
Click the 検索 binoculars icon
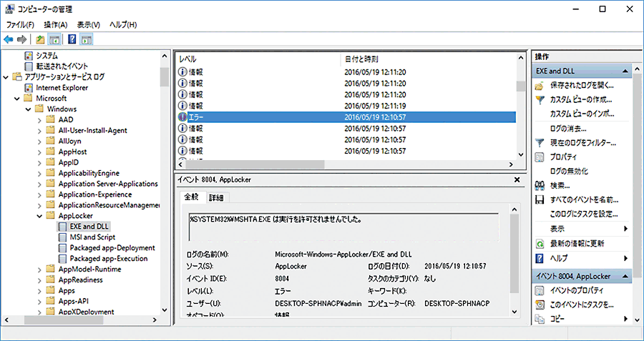tap(540, 185)
